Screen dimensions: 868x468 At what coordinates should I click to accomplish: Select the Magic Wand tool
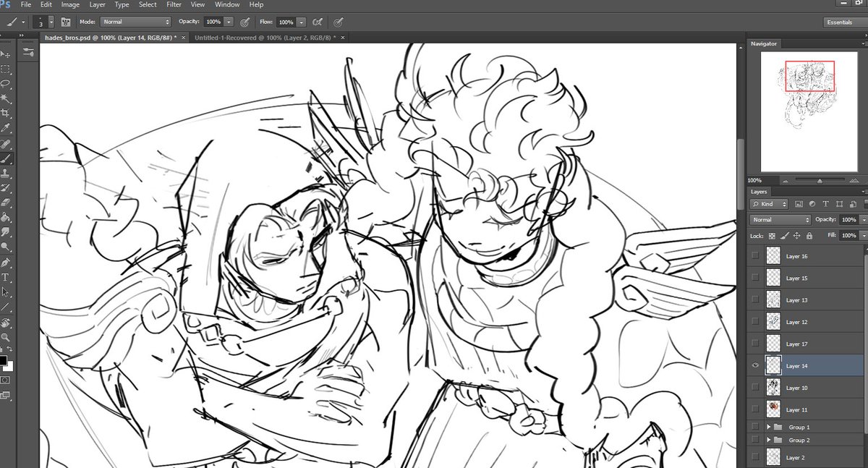coord(5,98)
